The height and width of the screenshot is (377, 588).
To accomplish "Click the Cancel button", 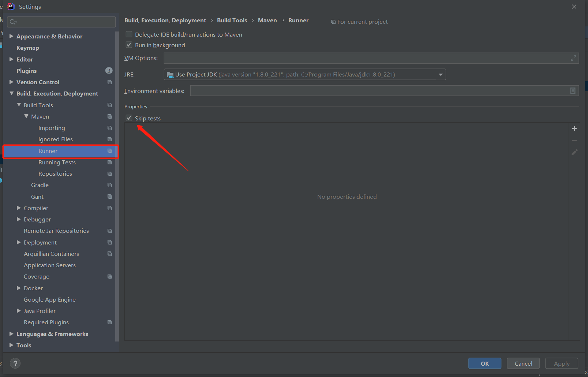I will 523,363.
